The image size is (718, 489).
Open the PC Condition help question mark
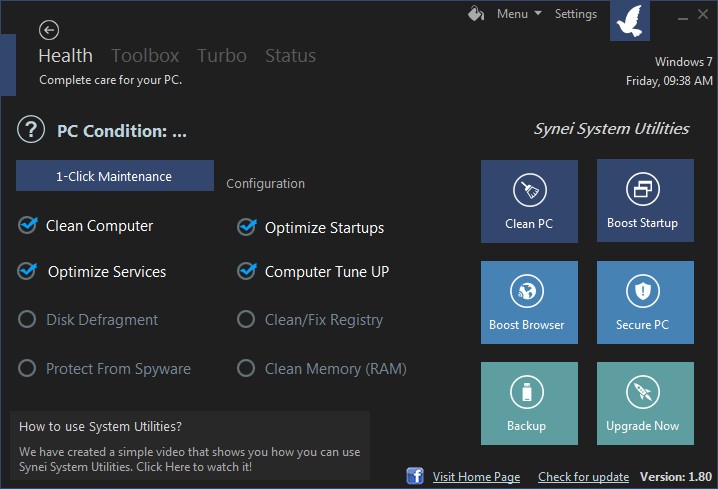tap(31, 129)
